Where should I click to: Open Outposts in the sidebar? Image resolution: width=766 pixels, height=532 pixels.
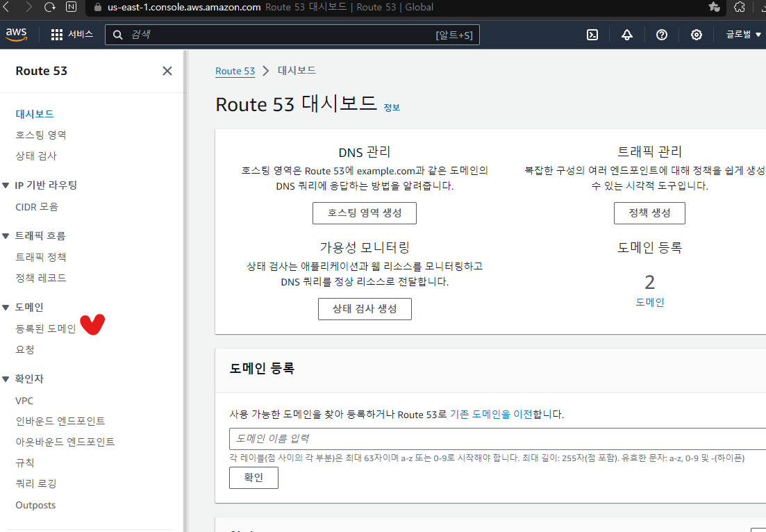point(35,505)
